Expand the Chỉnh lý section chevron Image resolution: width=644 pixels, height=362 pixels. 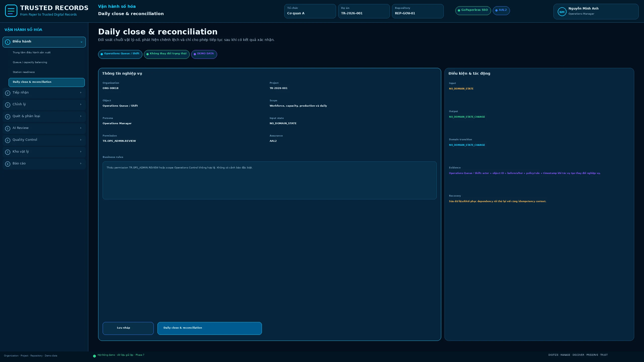click(x=81, y=104)
